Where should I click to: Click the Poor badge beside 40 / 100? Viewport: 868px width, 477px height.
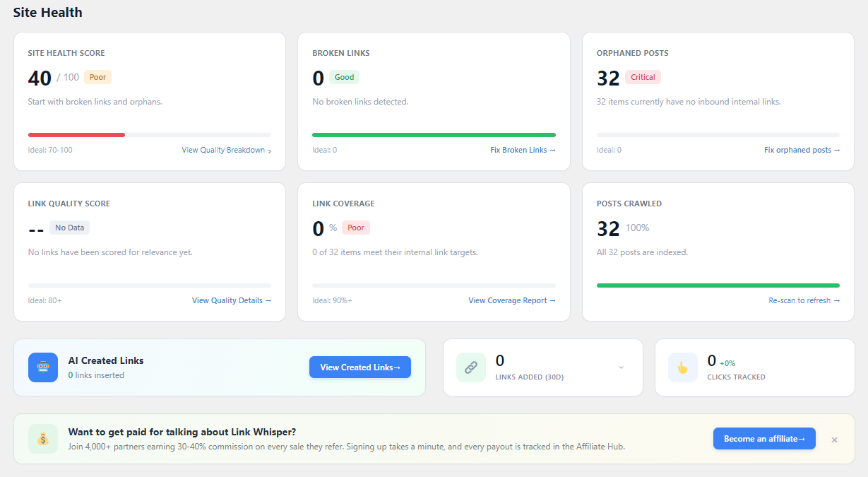97,77
